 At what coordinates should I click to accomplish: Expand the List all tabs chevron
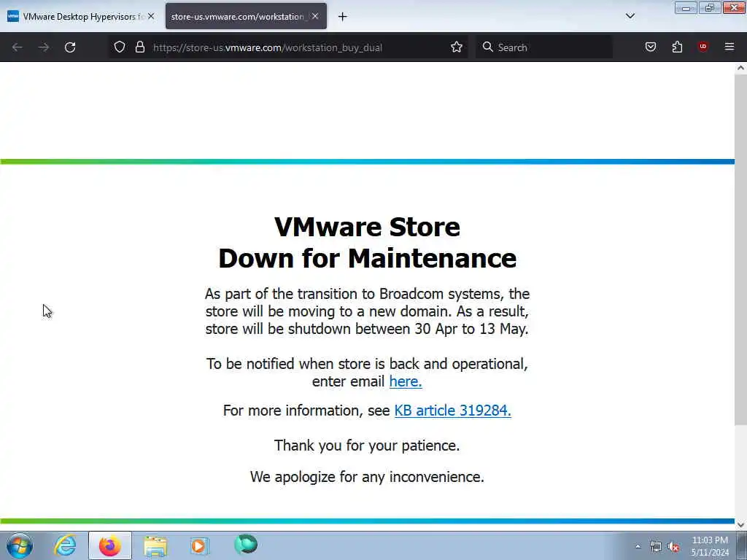pyautogui.click(x=630, y=16)
